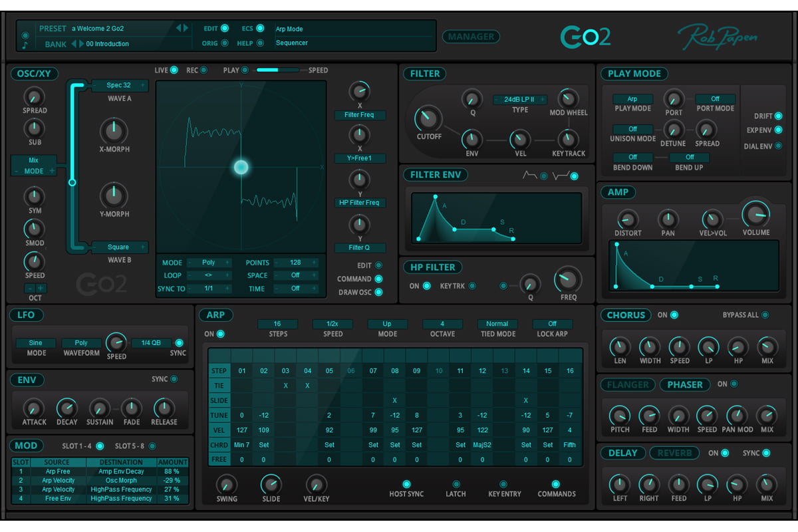The image size is (798, 532).
Task: Click the Distort knob
Action: point(627,218)
